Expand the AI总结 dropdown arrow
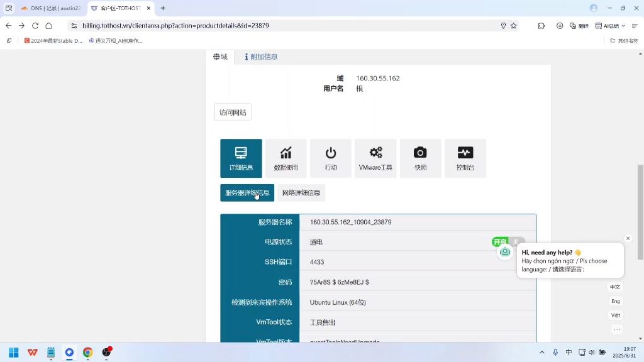Viewport: 644px width, 362px height. point(623,25)
